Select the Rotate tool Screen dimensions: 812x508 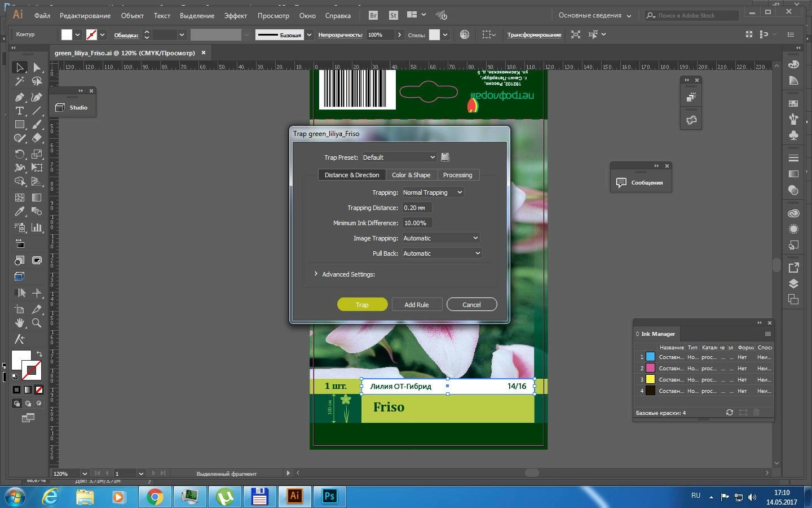[x=19, y=154]
